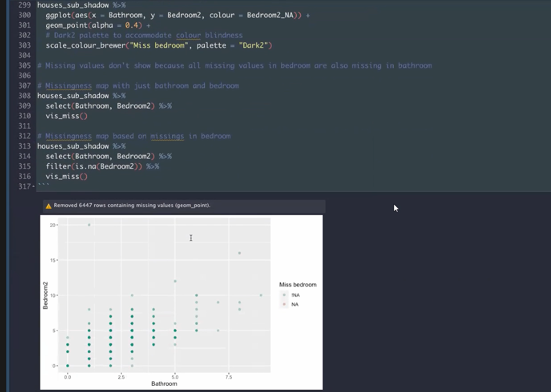
Task: Click the green !NA legend dot
Action: 284,295
